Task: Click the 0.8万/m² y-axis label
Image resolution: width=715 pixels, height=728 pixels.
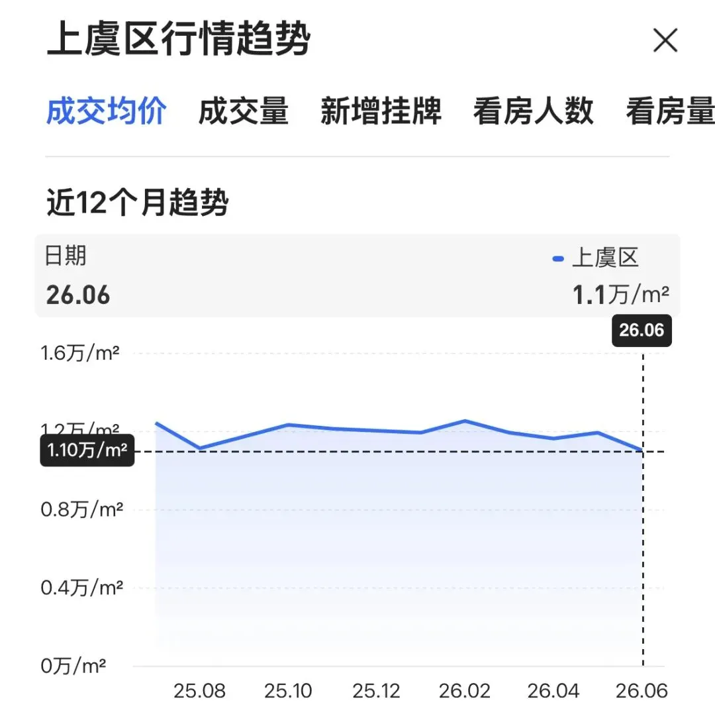Action: coord(81,510)
